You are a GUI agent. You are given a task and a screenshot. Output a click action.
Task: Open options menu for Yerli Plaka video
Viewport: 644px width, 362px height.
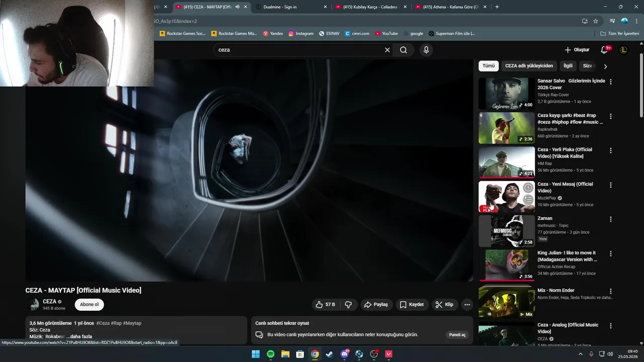(x=611, y=150)
